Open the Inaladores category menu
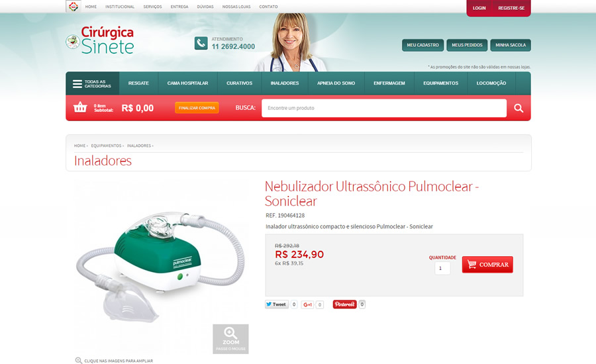The image size is (596, 364). (x=285, y=83)
